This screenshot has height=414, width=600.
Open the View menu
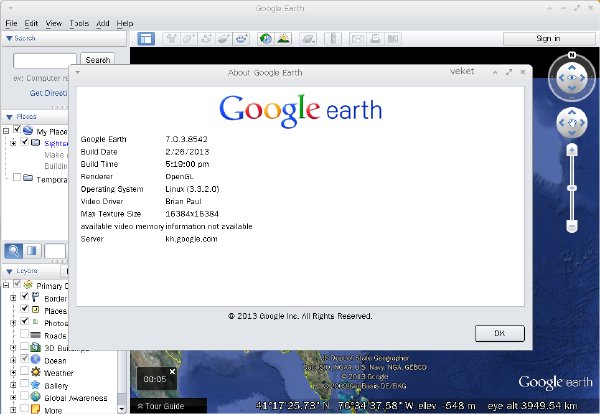54,23
